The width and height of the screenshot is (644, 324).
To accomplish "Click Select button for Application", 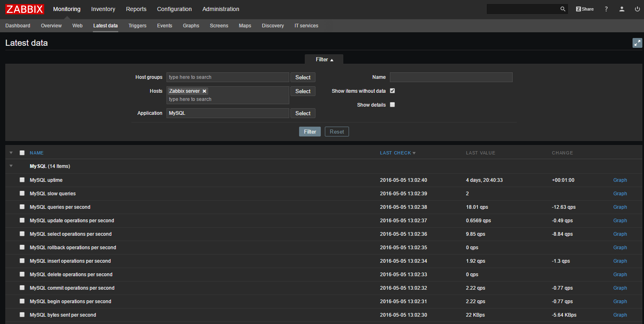I will coord(303,113).
